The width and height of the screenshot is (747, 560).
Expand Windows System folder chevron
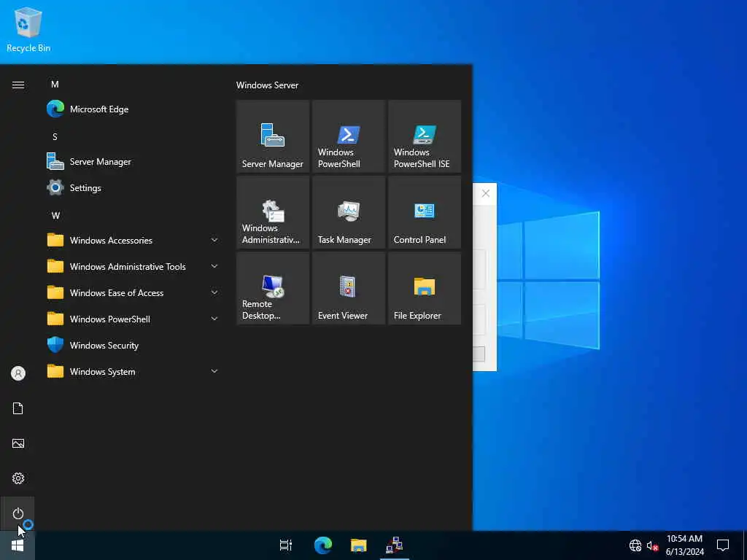(214, 371)
